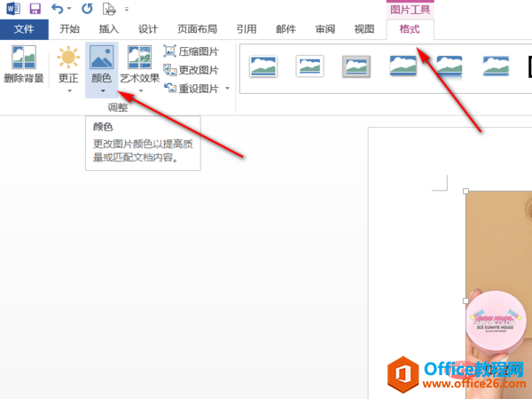
Task: Click the Word application icon in title bar
Action: point(13,9)
